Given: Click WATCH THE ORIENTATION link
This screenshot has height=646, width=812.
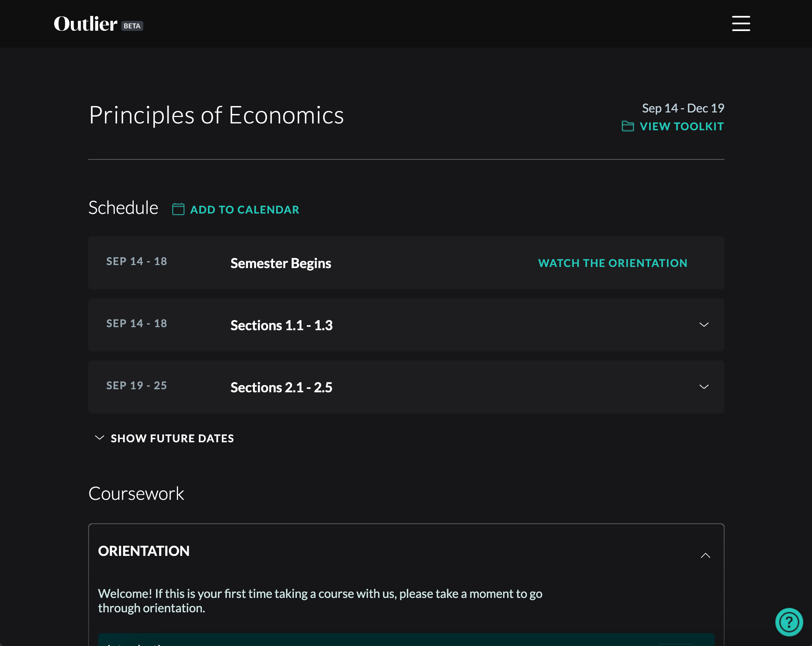Looking at the screenshot, I should point(612,263).
